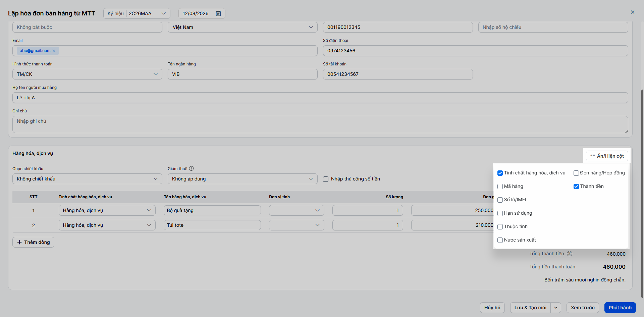Image resolution: width=644 pixels, height=317 pixels.
Task: Click the 250,000 unit price field
Action: coord(452,210)
